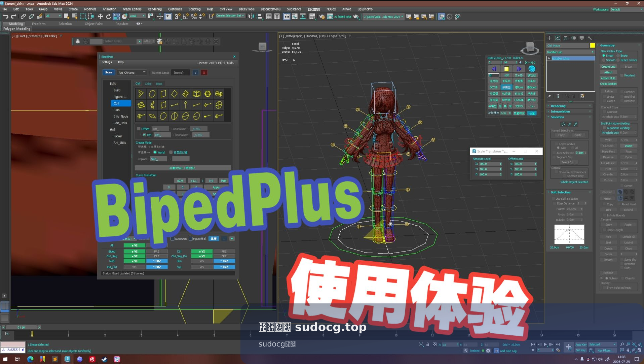Click the Undo arrow in main toolbar
The height and width of the screenshot is (364, 644).
[x=5, y=16]
